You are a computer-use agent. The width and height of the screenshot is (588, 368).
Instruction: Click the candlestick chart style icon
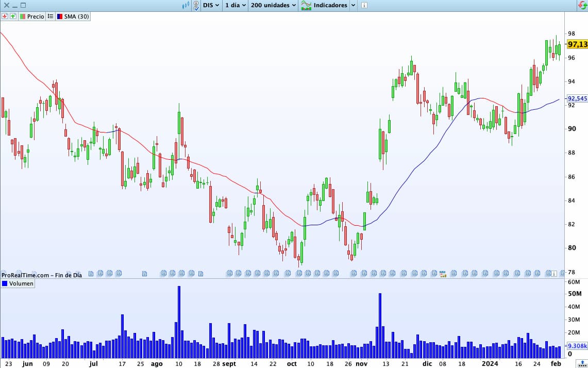pos(186,5)
